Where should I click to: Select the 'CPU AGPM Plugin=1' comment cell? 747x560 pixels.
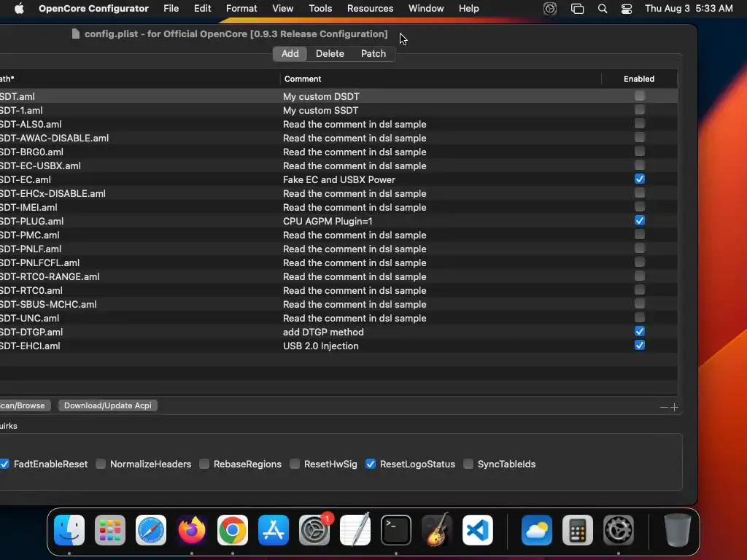click(441, 222)
